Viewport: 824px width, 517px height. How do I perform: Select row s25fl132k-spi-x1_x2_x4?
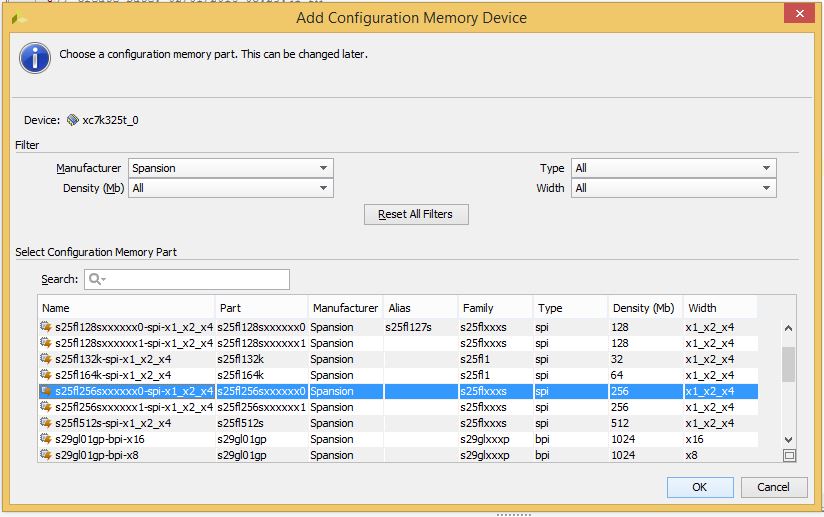pyautogui.click(x=398, y=359)
